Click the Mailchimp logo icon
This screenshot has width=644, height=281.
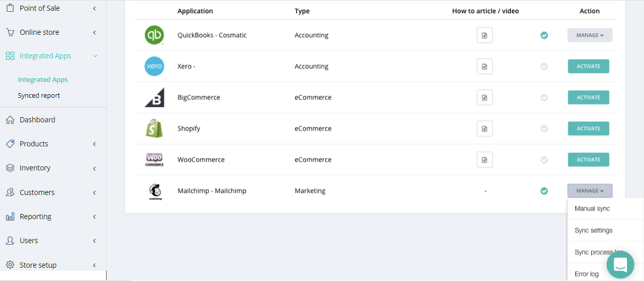(x=155, y=191)
